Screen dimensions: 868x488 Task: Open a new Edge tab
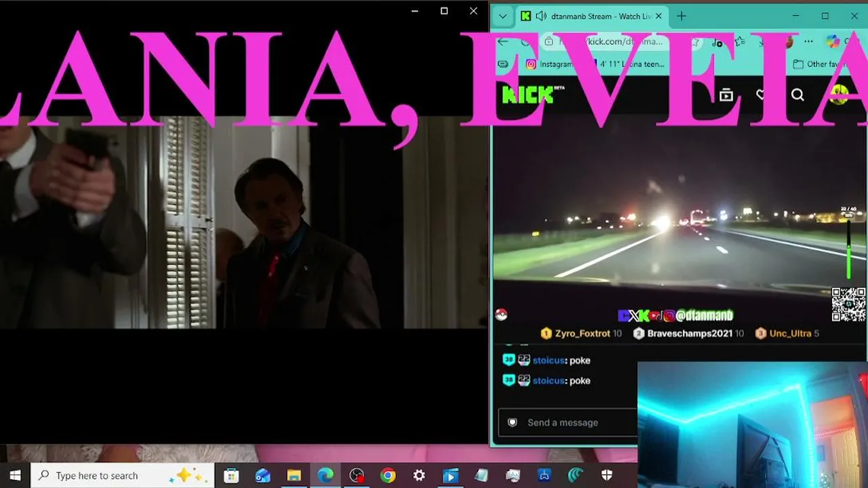(682, 16)
